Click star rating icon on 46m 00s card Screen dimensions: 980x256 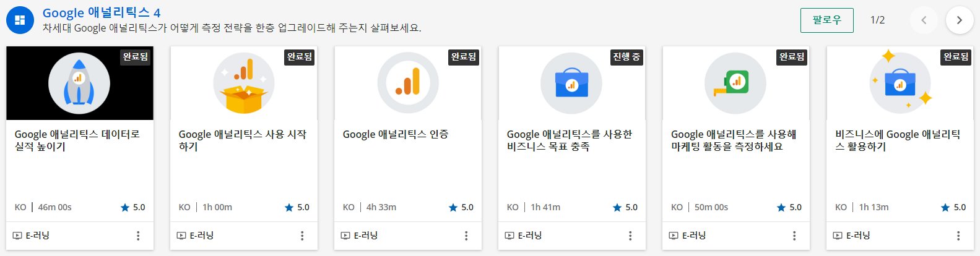(x=125, y=208)
